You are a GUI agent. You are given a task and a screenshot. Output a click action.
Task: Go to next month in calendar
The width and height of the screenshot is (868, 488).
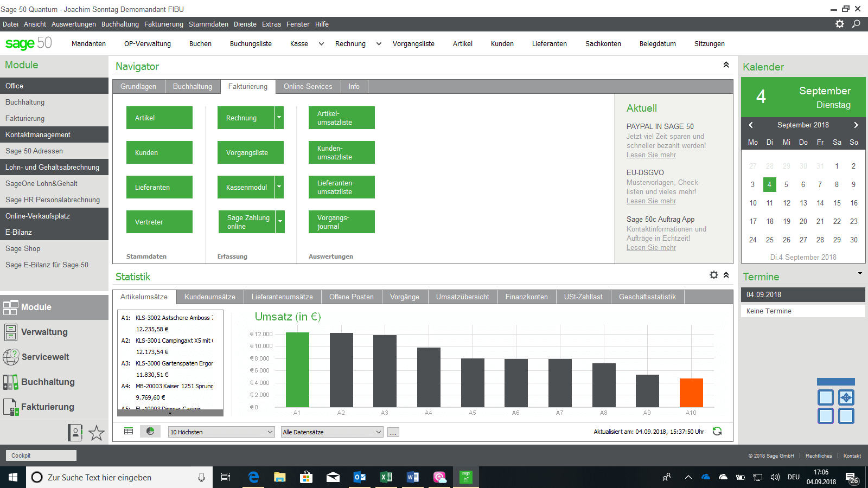pyautogui.click(x=856, y=125)
